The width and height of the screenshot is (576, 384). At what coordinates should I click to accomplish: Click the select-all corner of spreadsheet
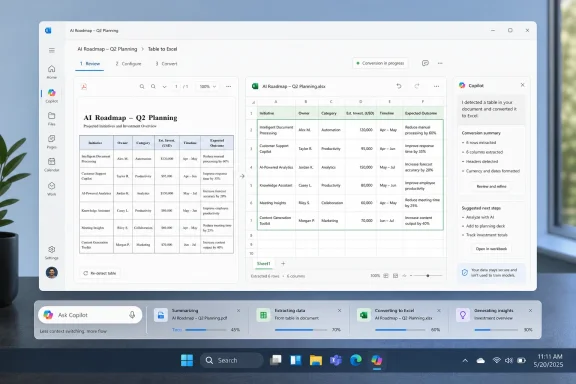click(x=253, y=102)
